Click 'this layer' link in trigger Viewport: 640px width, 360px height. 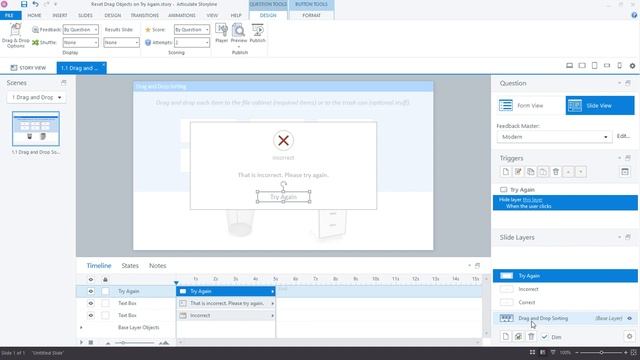533,200
